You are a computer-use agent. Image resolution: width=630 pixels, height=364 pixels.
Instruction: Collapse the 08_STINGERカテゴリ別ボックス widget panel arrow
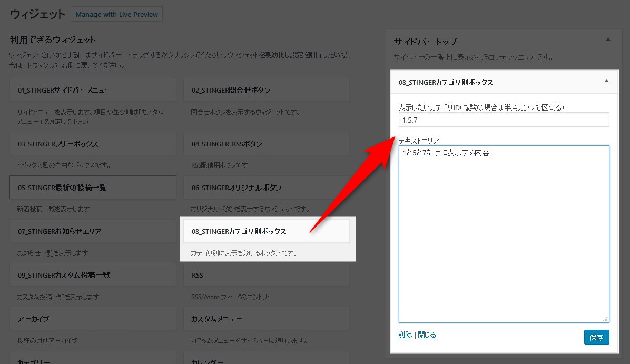click(x=606, y=81)
